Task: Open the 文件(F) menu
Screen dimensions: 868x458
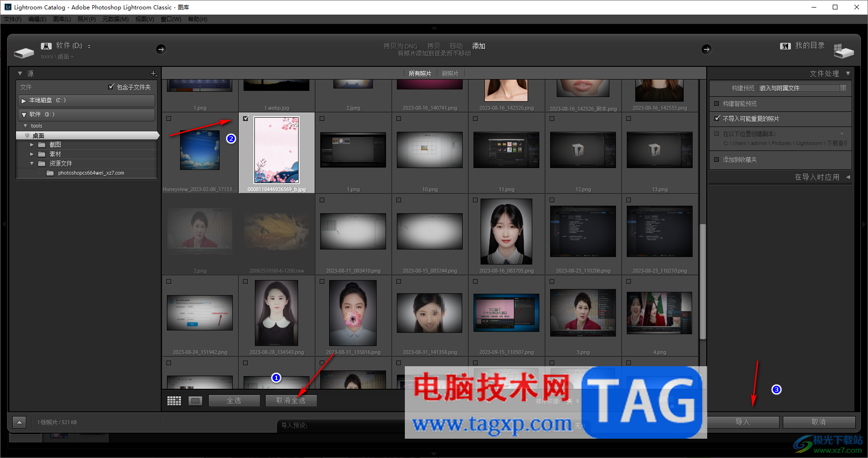Action: click(x=13, y=19)
